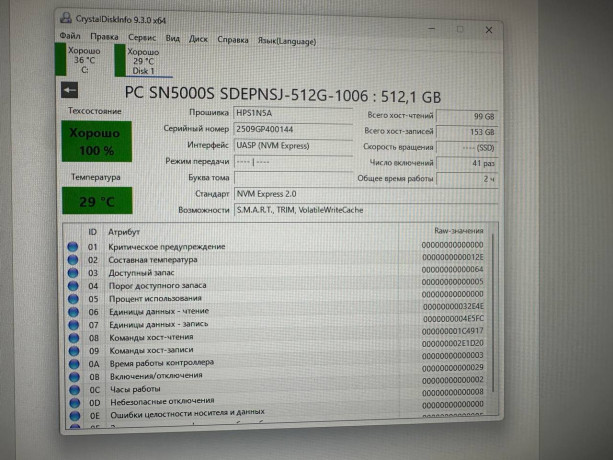Viewport: 613px width, 460px height.
Task: Click raw value 000000004E5FC
Action: pyautogui.click(x=453, y=319)
